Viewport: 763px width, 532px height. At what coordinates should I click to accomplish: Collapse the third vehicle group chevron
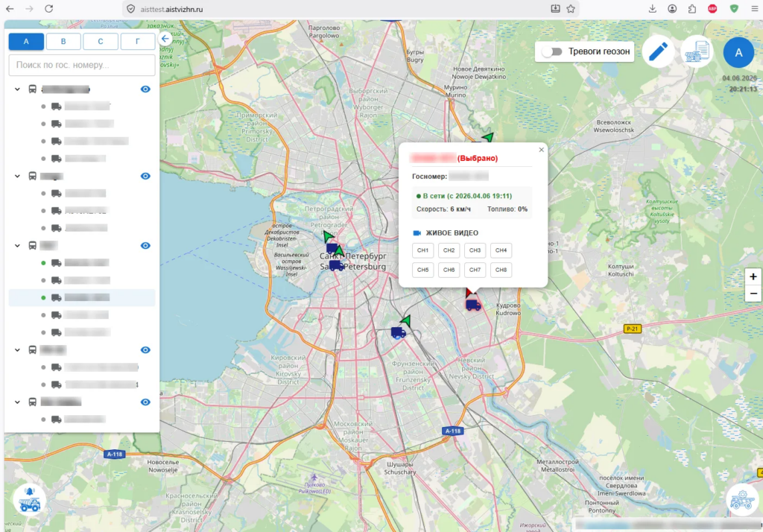(x=18, y=246)
